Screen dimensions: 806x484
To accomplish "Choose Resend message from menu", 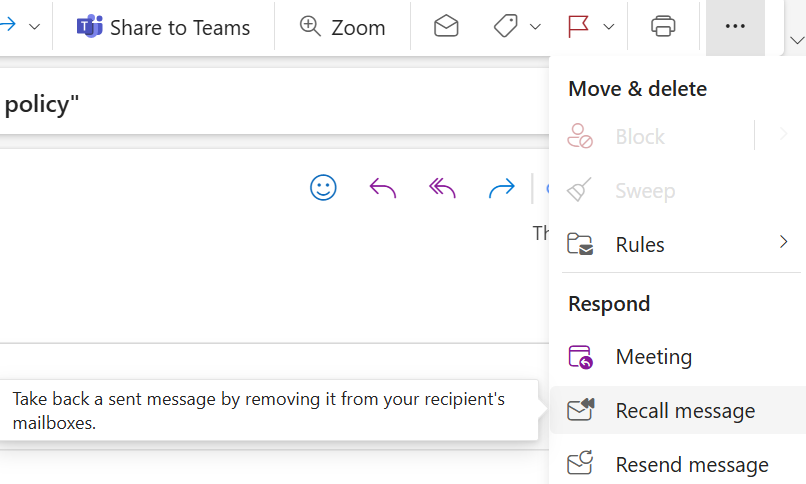I will [x=678, y=464].
